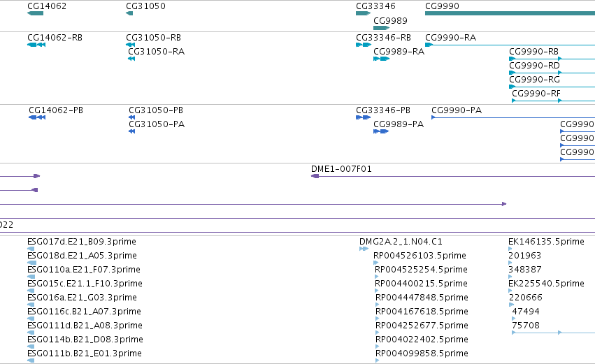This screenshot has width=595, height=364.
Task: Select transcript label CG9990-RB
Action: [x=533, y=52]
